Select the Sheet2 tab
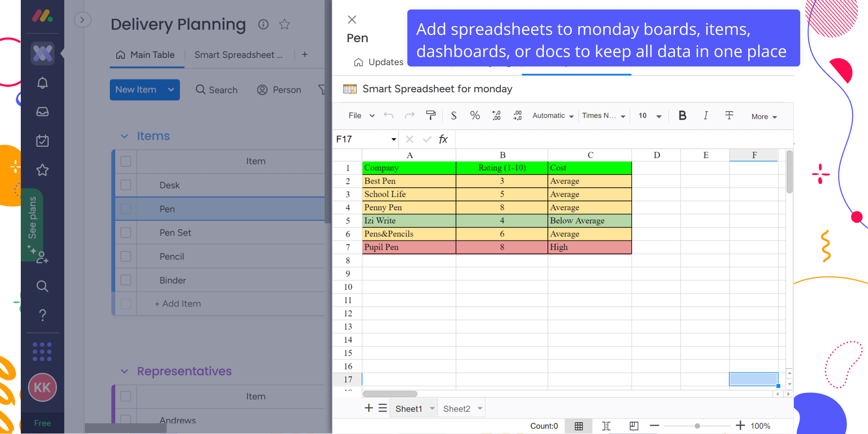This screenshot has height=434, width=868. (457, 409)
